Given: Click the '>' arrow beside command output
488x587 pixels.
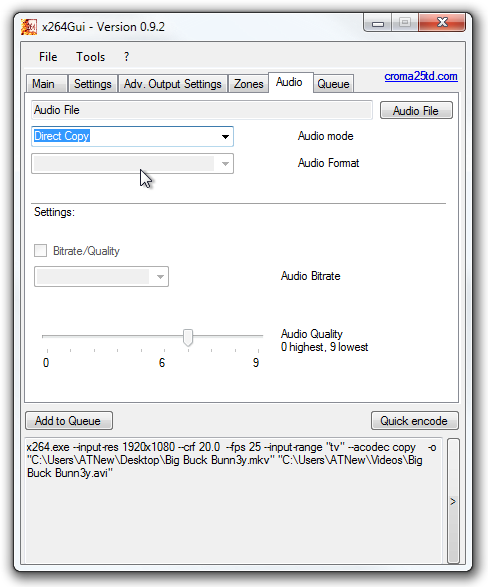Looking at the screenshot, I should point(453,501).
